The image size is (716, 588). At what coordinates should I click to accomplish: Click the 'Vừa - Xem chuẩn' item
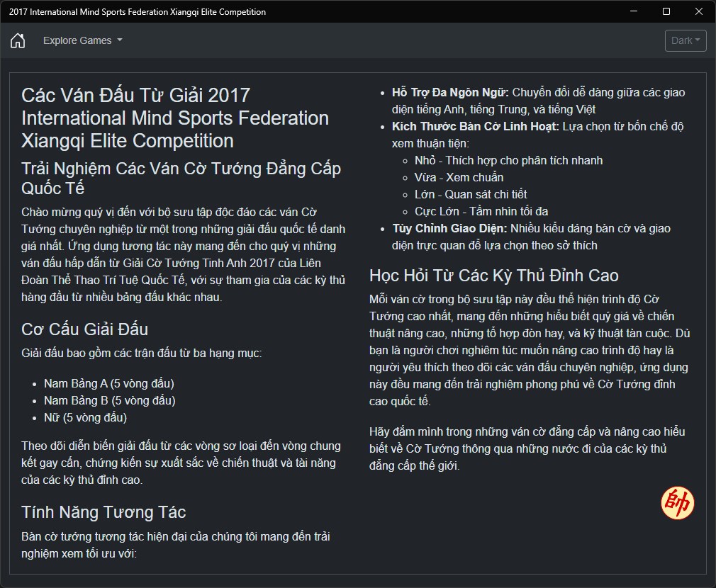tap(459, 177)
